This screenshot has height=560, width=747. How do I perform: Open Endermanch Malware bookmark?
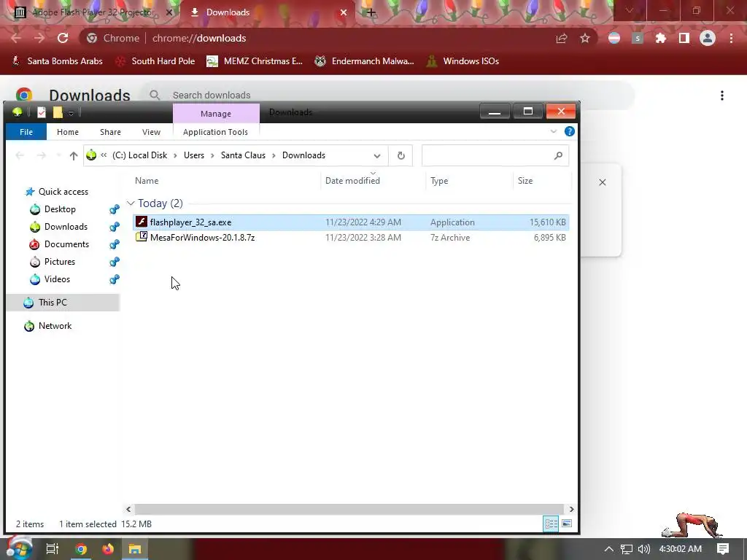coord(364,61)
